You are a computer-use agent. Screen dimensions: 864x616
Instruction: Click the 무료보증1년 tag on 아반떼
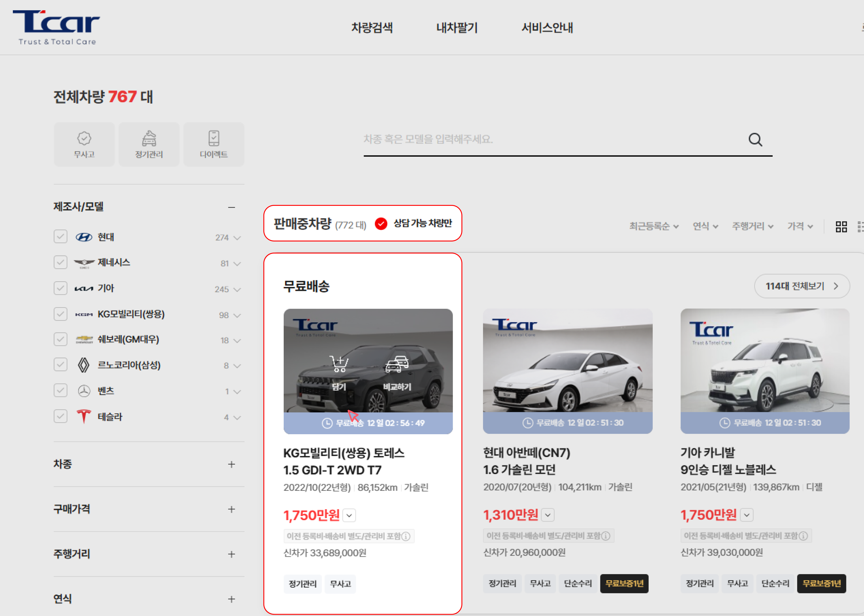tap(624, 583)
